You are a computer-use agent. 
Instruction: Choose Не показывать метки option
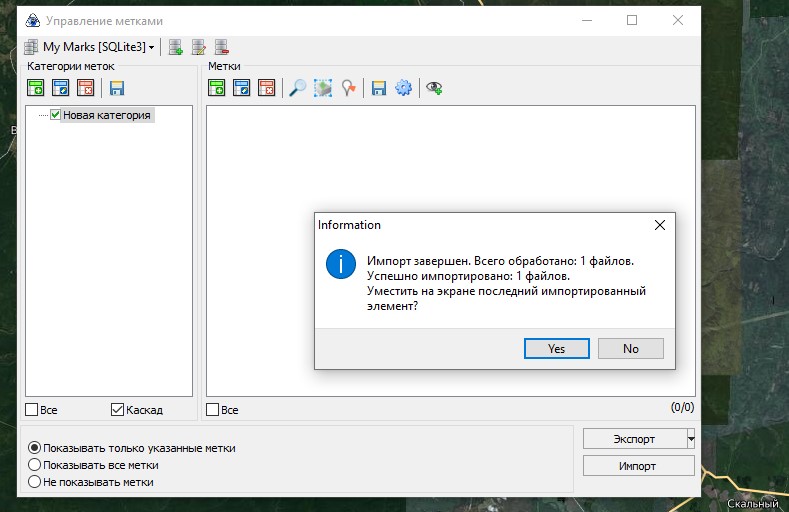pos(35,481)
